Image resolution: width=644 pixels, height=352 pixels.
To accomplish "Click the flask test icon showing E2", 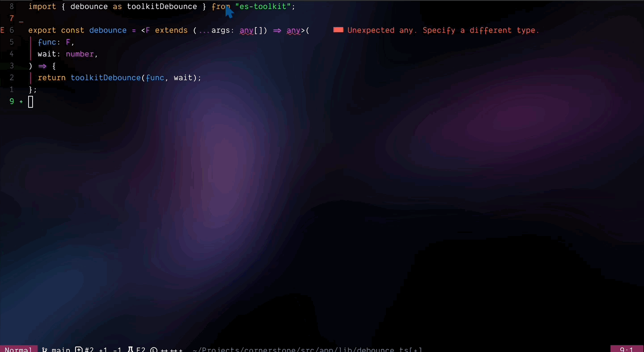I will coord(136,350).
